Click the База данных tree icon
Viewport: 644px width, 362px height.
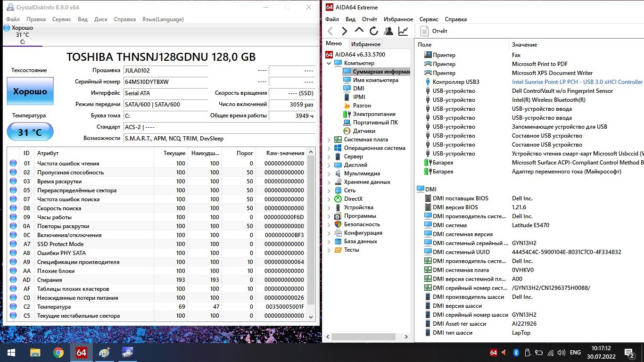[x=338, y=241]
